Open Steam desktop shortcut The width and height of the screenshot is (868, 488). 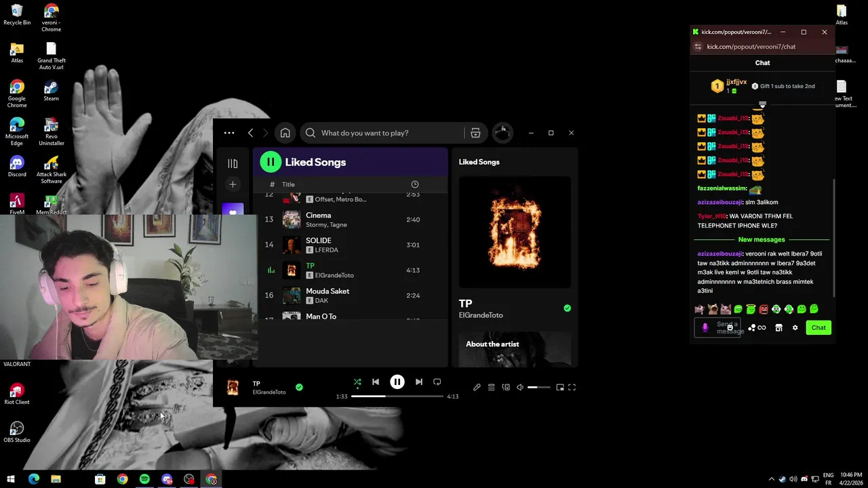[51, 91]
